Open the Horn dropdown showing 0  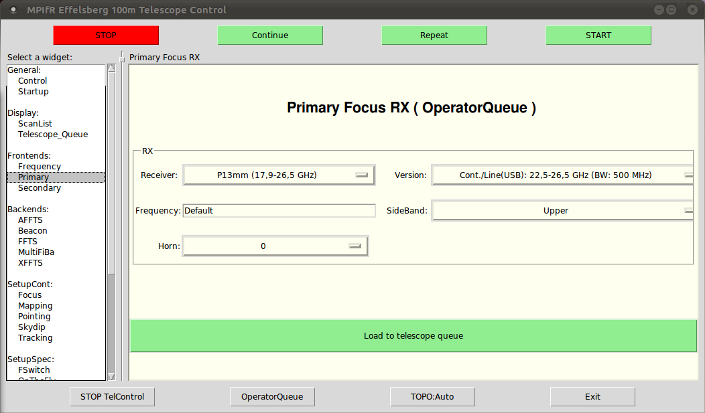275,246
